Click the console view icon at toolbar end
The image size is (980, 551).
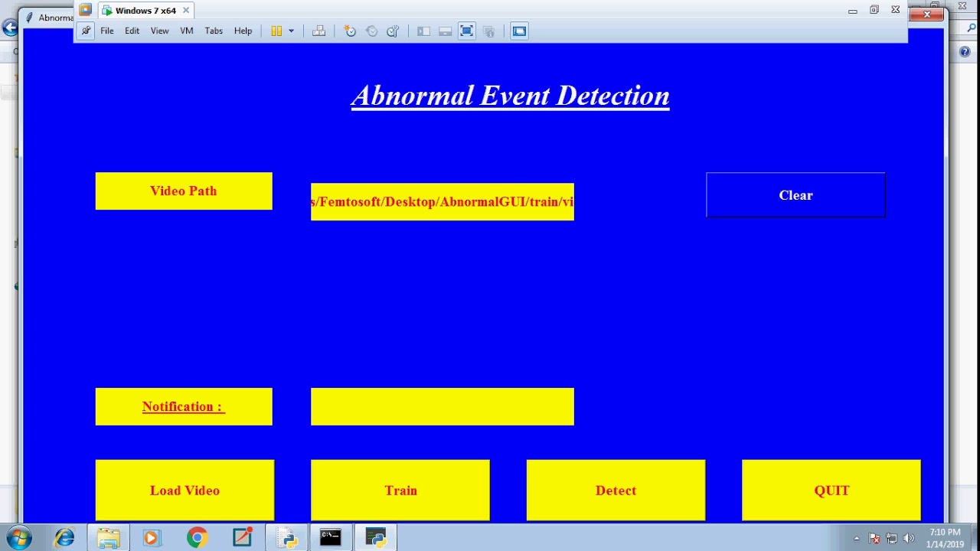click(519, 31)
